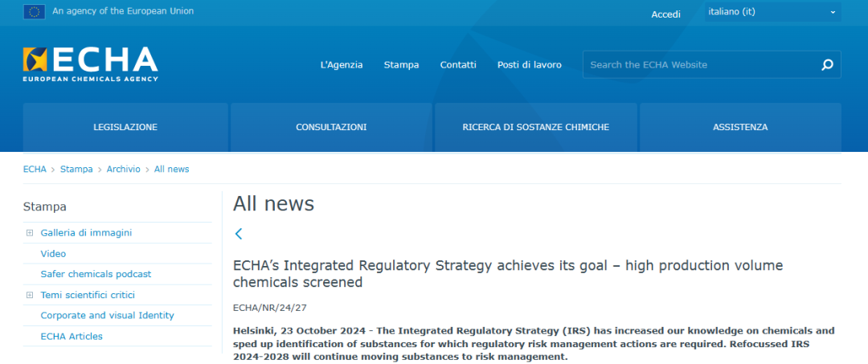Image resolution: width=868 pixels, height=364 pixels.
Task: Click the European Union flag icon
Action: (35, 11)
